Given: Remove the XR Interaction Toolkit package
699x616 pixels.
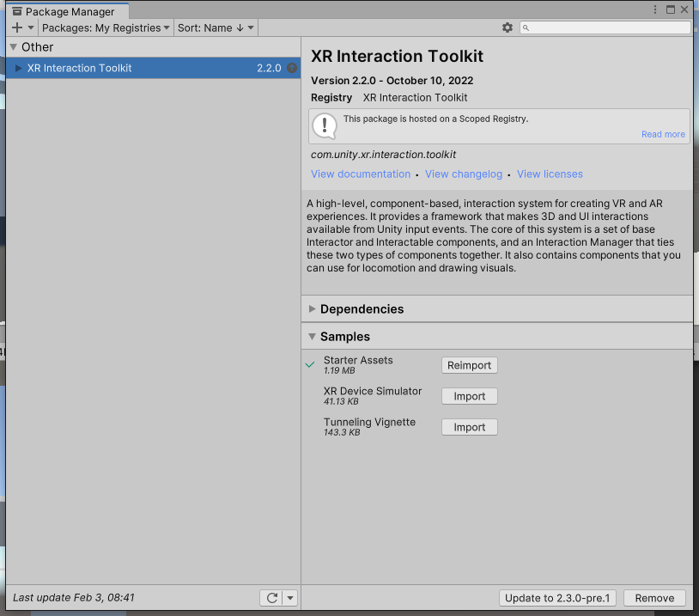Looking at the screenshot, I should point(654,598).
